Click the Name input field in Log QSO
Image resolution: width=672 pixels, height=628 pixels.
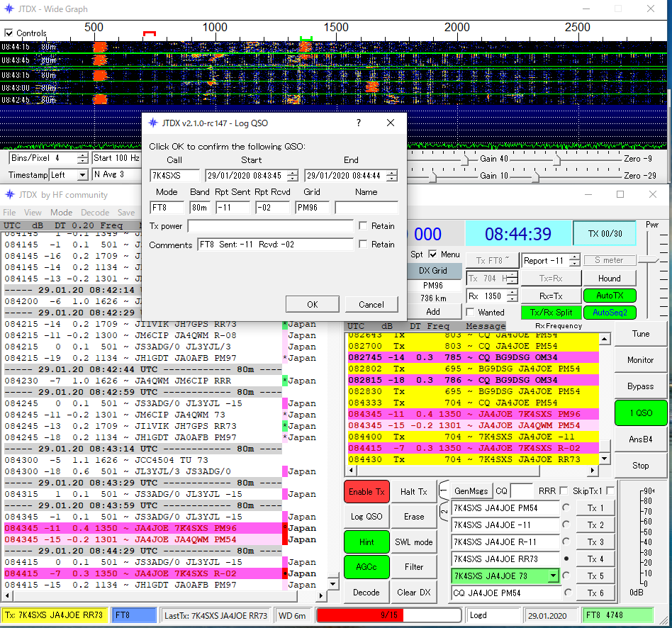366,208
